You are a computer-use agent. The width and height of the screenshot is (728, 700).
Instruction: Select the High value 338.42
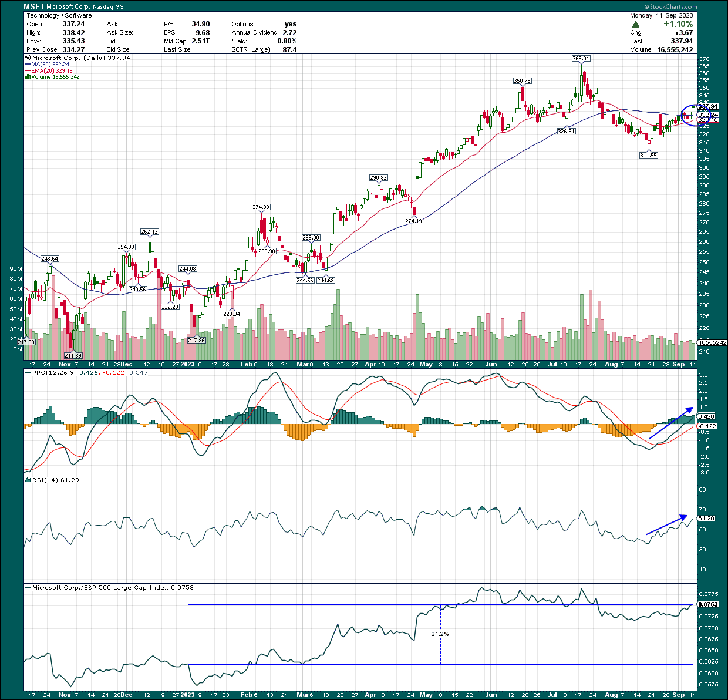pyautogui.click(x=73, y=33)
